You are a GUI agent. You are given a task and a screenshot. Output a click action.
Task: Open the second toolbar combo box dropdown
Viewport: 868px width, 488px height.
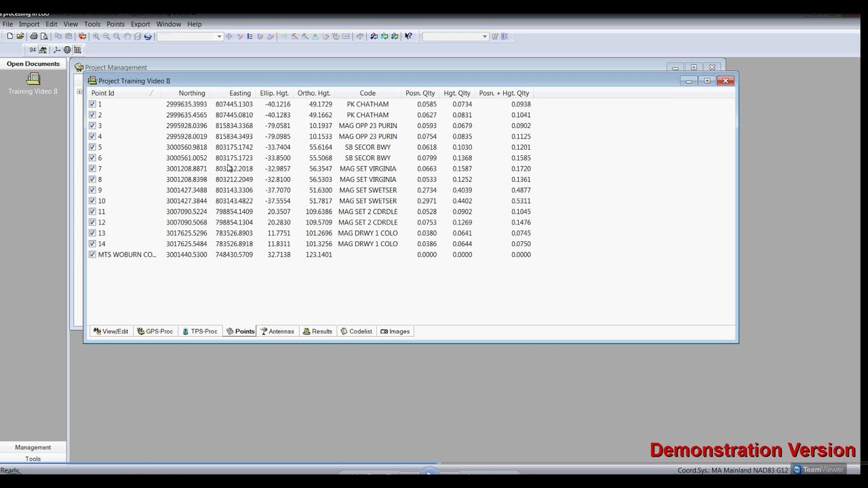pos(485,37)
